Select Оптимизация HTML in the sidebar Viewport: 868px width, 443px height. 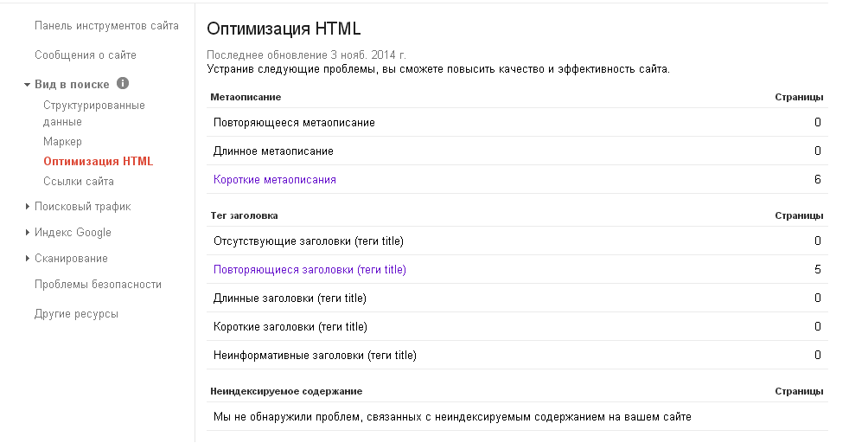pyautogui.click(x=98, y=162)
